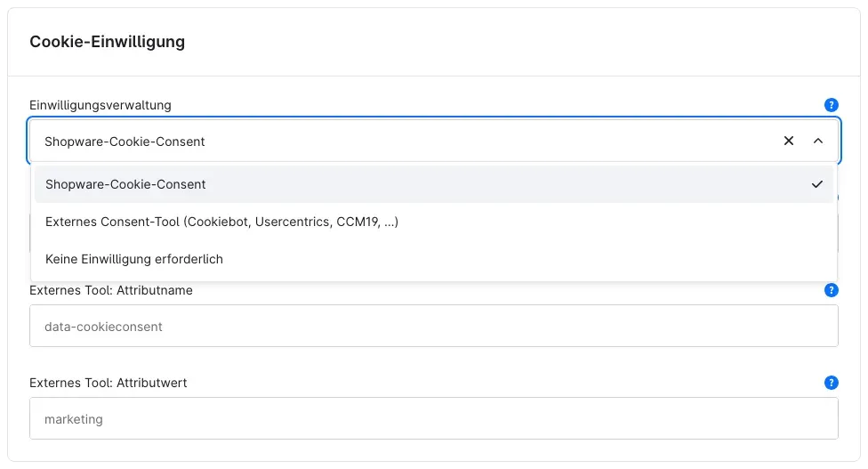Image resolution: width=868 pixels, height=469 pixels.
Task: Collapse the Einwilligungsverwaltung dropdown chevron
Action: (x=818, y=141)
